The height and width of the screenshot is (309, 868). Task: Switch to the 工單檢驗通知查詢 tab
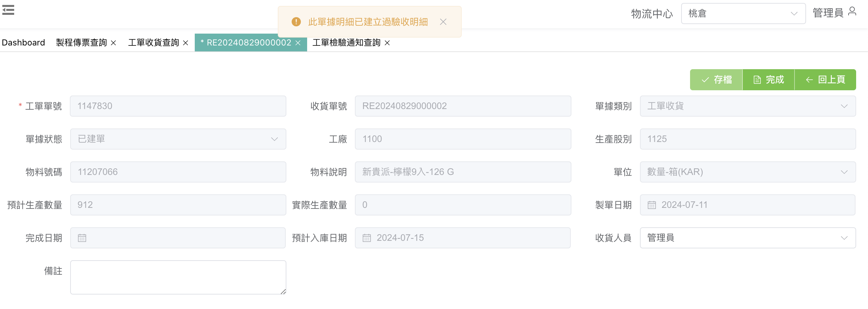[x=346, y=43]
